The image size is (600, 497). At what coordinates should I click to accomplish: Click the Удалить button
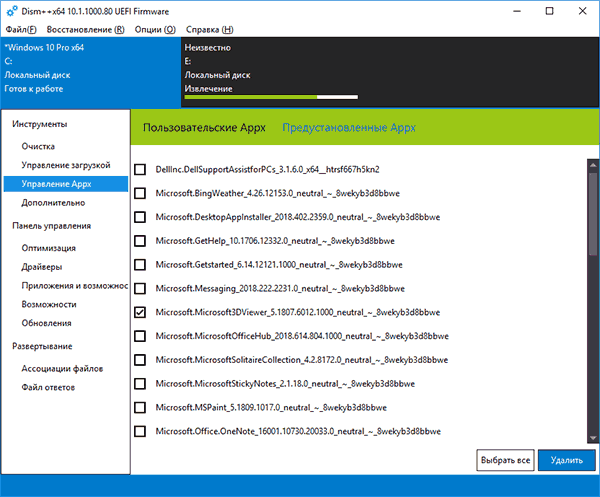click(x=566, y=460)
